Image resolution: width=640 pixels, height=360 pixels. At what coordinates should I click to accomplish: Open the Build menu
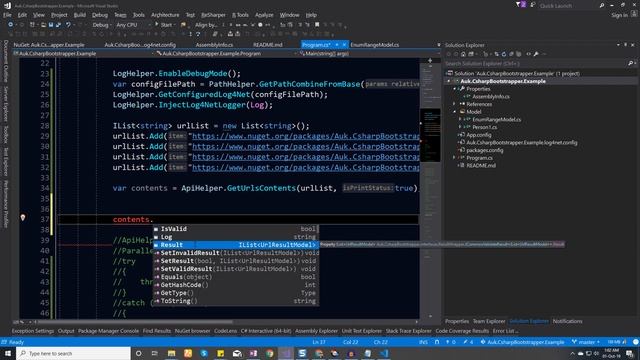tap(80, 15)
